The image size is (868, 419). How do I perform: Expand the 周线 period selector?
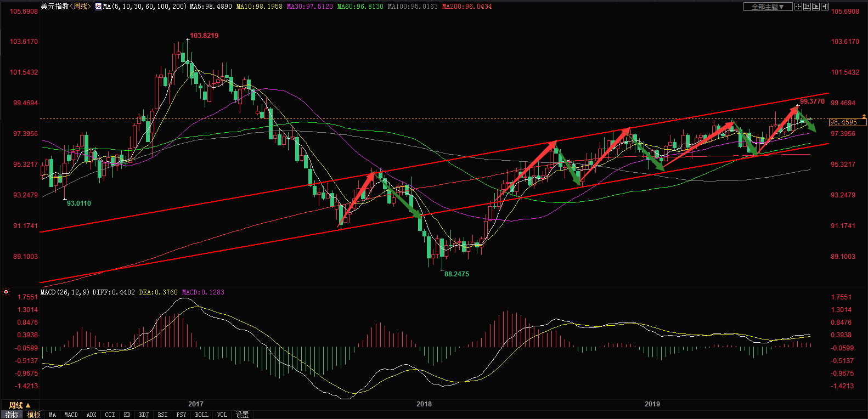20,405
